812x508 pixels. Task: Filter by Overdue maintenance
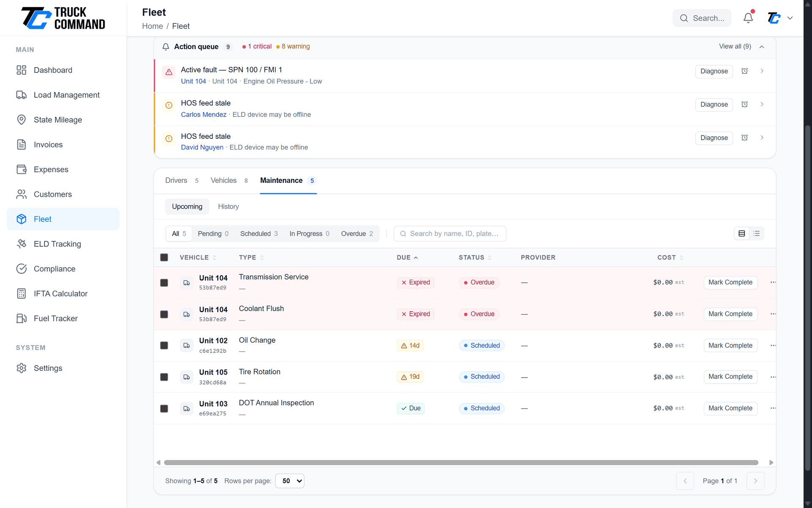357,234
